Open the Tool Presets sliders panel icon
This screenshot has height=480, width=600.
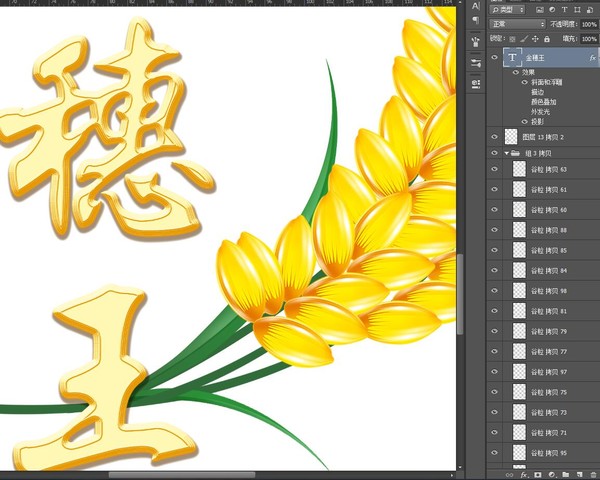coord(476,63)
